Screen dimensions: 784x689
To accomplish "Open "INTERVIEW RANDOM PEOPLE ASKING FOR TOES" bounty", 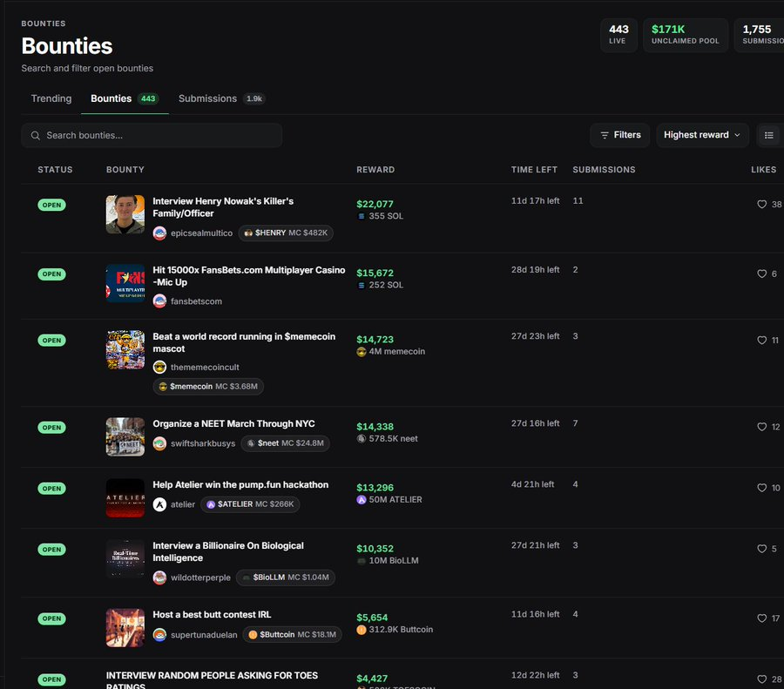I will point(212,680).
